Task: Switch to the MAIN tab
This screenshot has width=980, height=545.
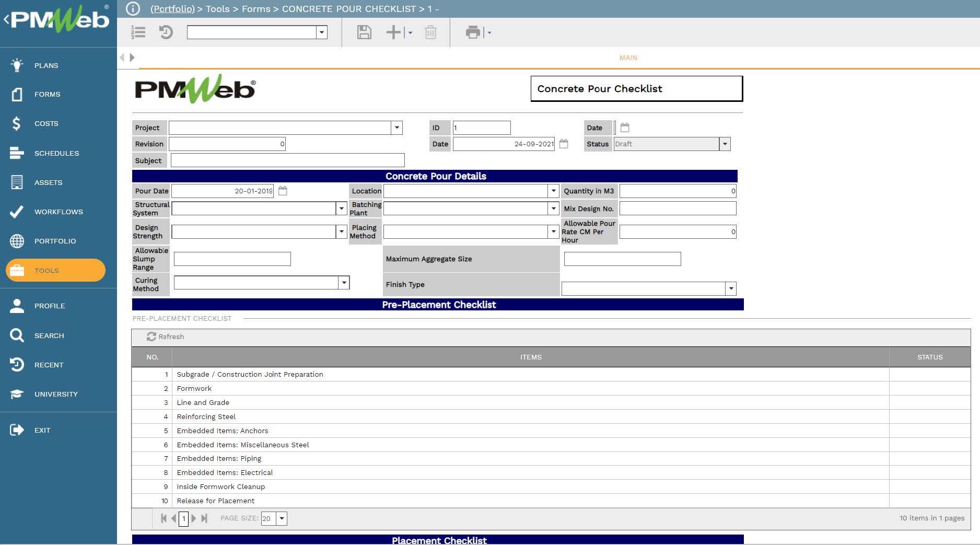Action: click(x=628, y=57)
